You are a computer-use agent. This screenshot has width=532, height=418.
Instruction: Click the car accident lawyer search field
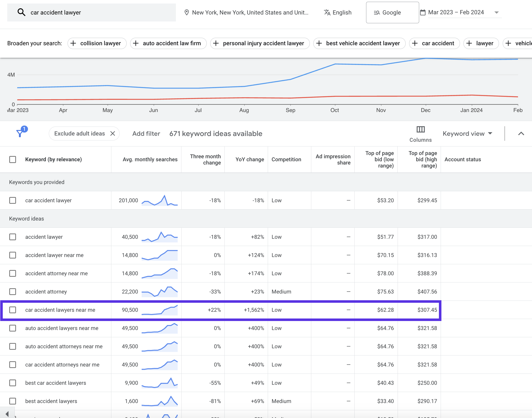pos(92,12)
